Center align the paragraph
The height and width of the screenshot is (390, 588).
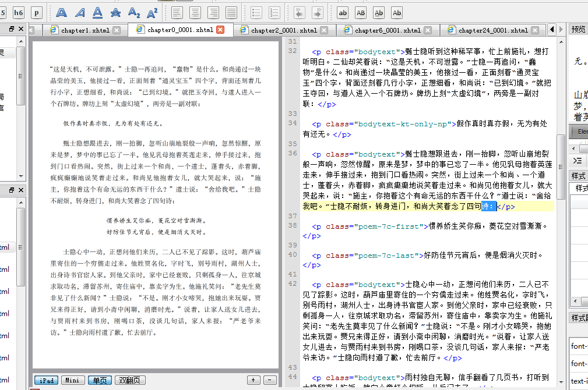click(196, 12)
